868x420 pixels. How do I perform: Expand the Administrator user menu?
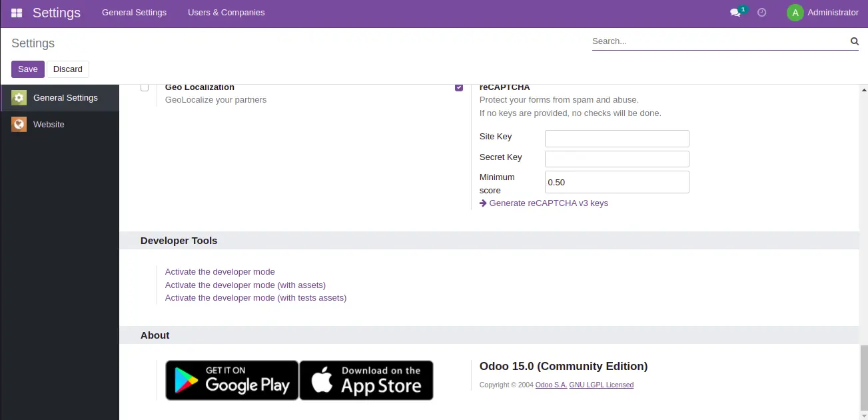[x=832, y=13]
